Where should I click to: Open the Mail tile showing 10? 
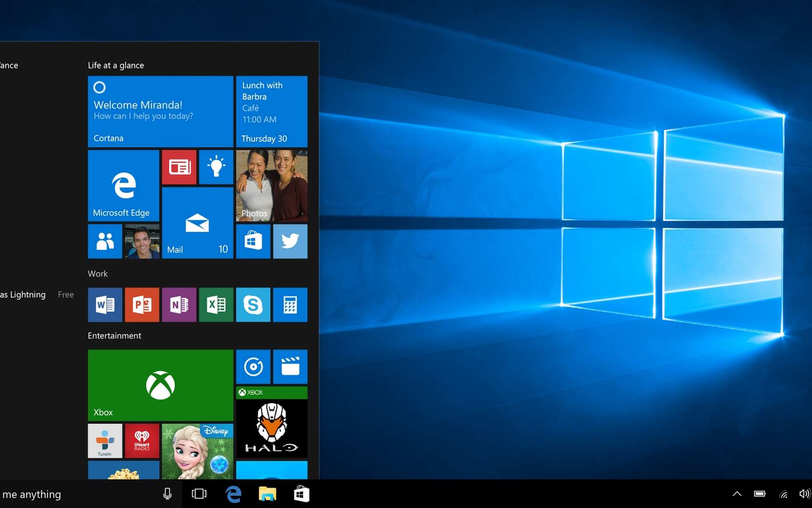pos(198,223)
